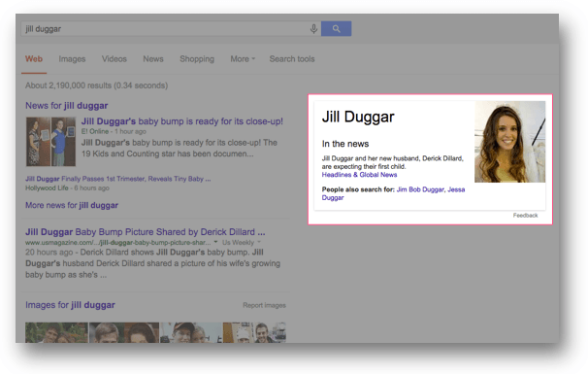Click the Jim Bob Duggar related search link
The image size is (588, 374).
[x=420, y=189]
